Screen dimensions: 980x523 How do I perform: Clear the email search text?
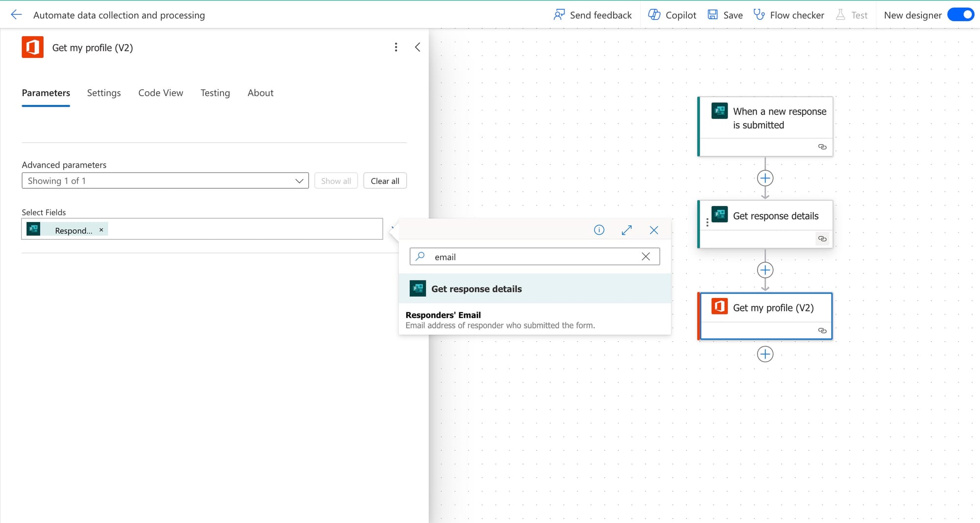[x=646, y=256]
